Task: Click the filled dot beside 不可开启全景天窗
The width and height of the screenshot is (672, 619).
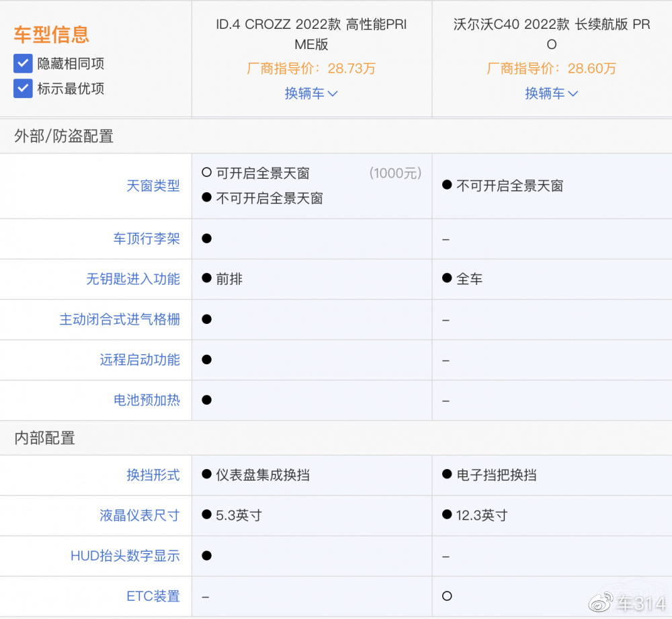Action: (x=206, y=200)
